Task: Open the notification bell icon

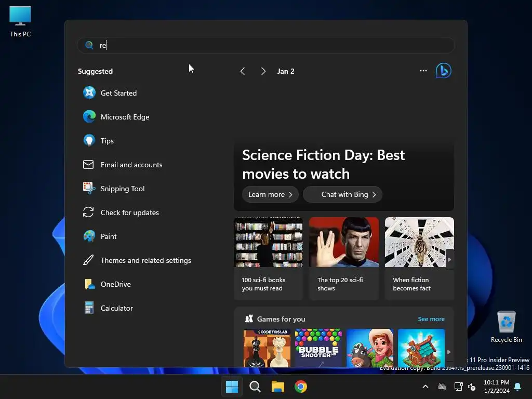Action: (x=517, y=387)
